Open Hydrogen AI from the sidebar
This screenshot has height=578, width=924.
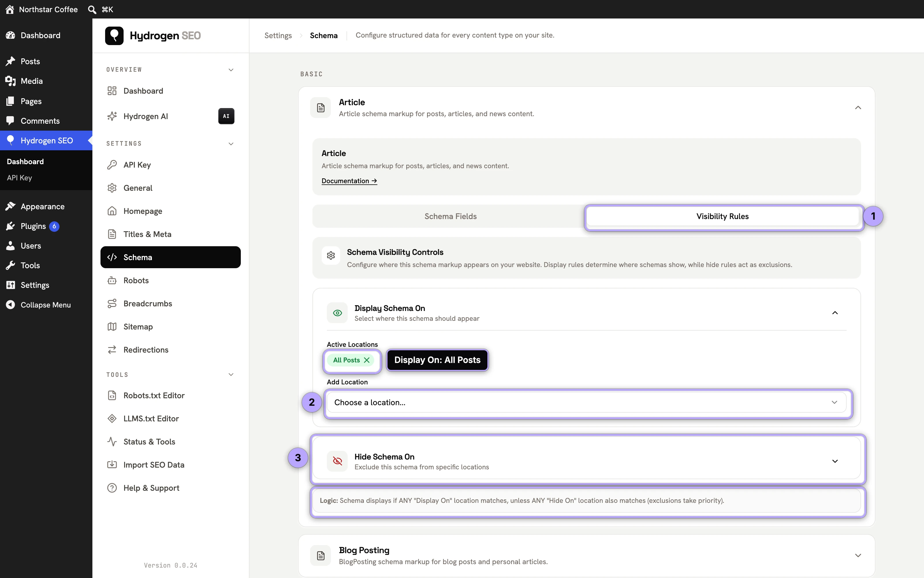171,116
